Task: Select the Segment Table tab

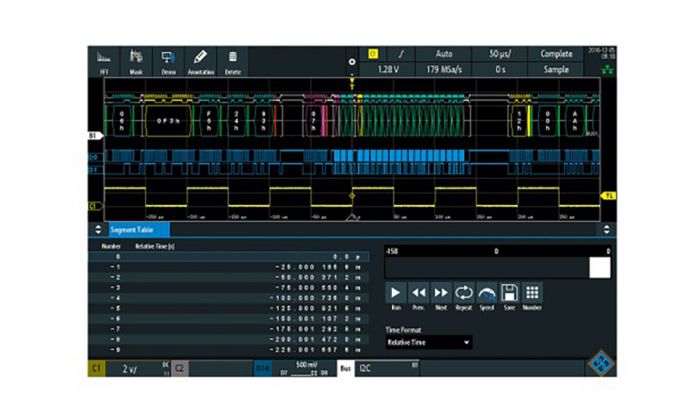Action: [131, 230]
